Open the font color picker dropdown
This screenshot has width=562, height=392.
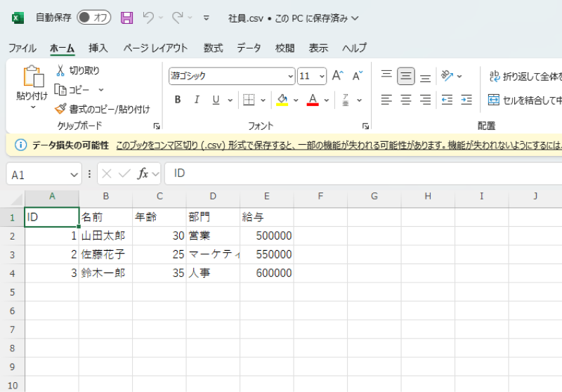327,100
